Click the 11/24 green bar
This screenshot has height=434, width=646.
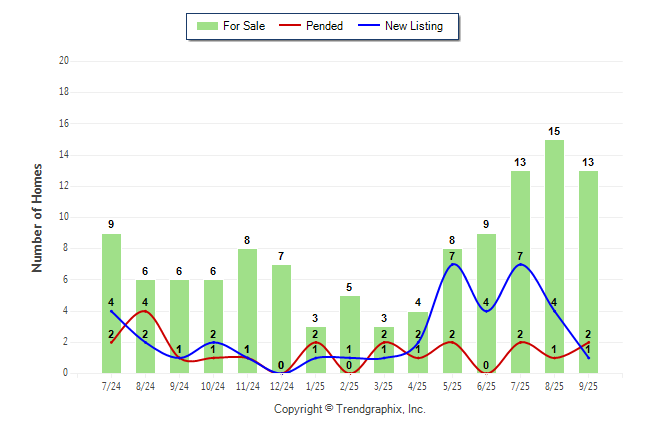(247, 311)
